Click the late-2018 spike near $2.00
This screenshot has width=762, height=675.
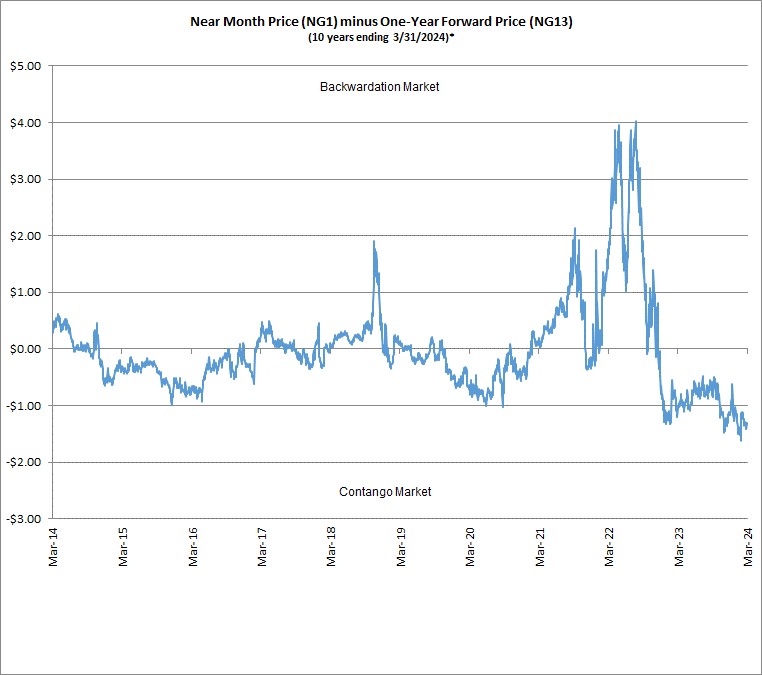click(x=374, y=242)
